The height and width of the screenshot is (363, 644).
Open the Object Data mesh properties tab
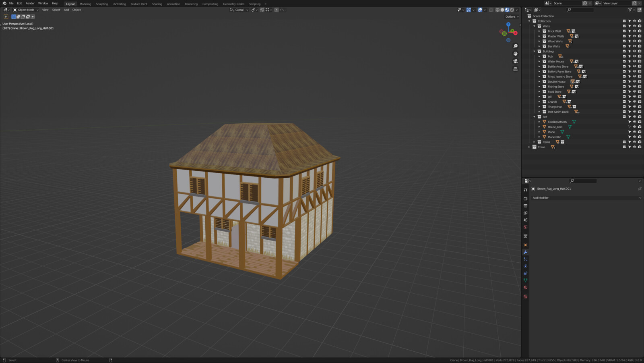[x=525, y=280]
